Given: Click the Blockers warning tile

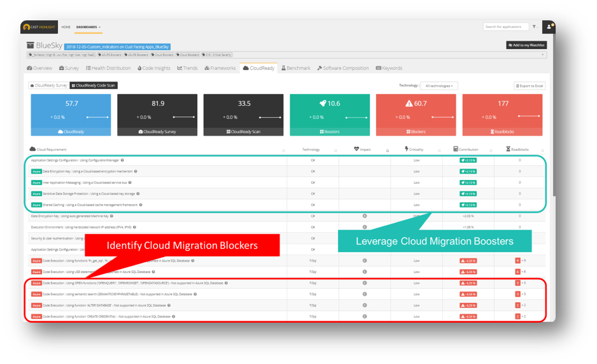Looking at the screenshot, I should pos(416,115).
